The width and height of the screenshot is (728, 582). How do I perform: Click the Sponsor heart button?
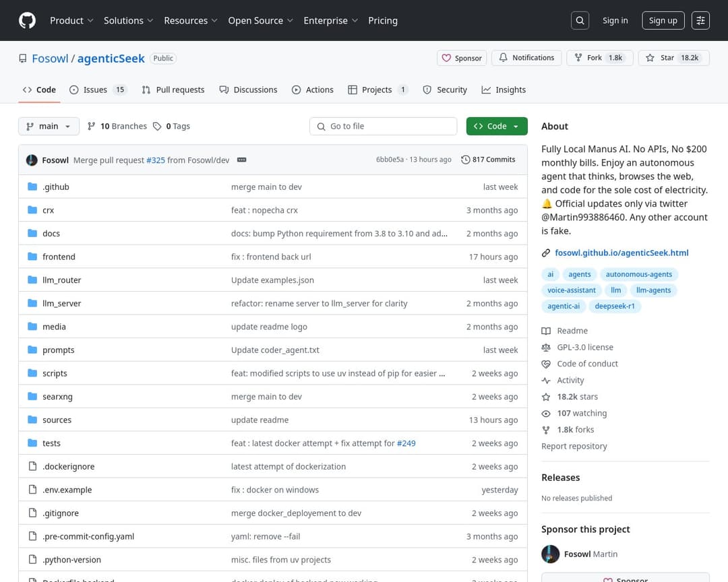tap(462, 58)
